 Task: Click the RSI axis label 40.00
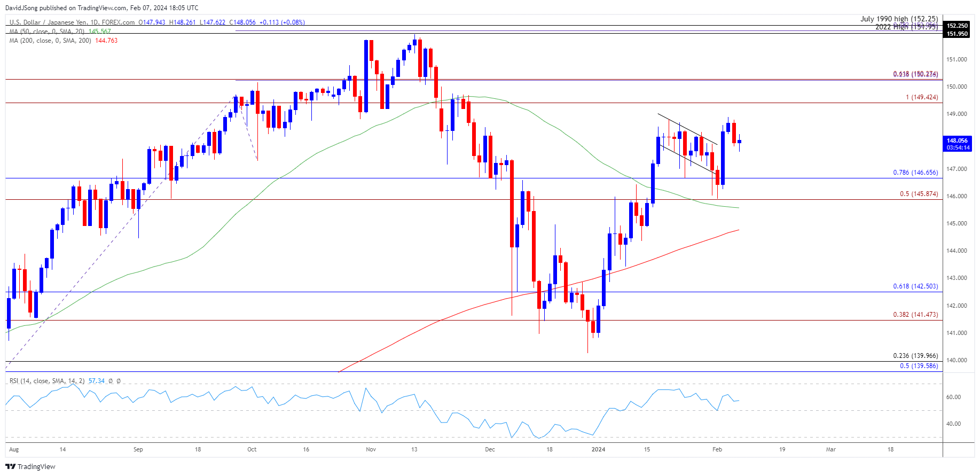click(953, 424)
